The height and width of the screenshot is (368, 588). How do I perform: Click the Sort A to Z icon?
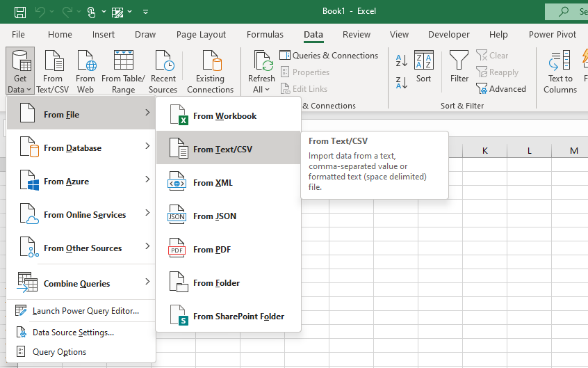tap(401, 61)
